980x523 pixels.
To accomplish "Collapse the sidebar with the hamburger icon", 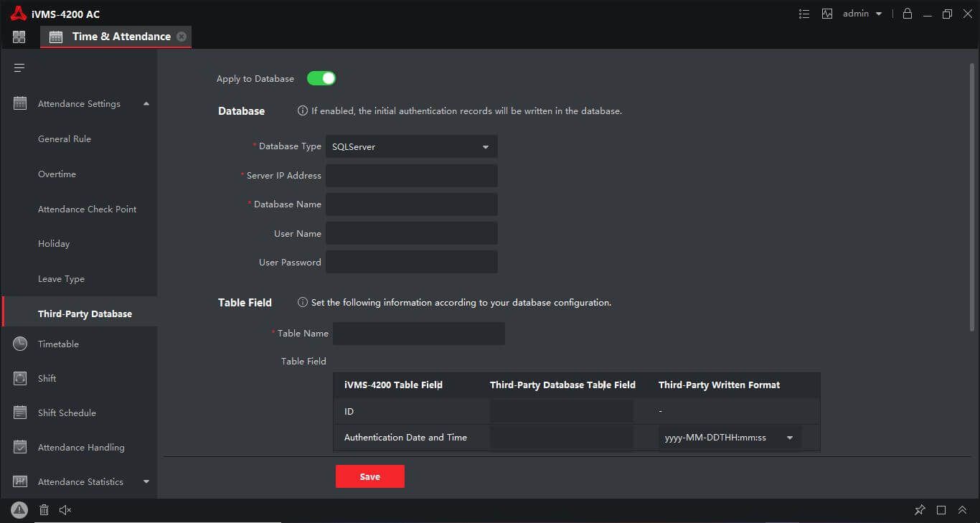I will (19, 67).
